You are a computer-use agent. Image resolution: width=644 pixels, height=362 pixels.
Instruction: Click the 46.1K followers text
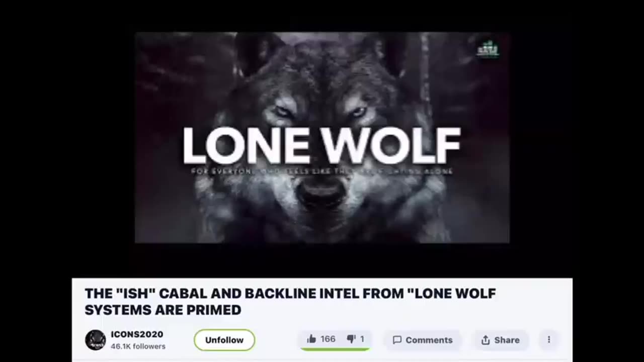[x=138, y=346]
